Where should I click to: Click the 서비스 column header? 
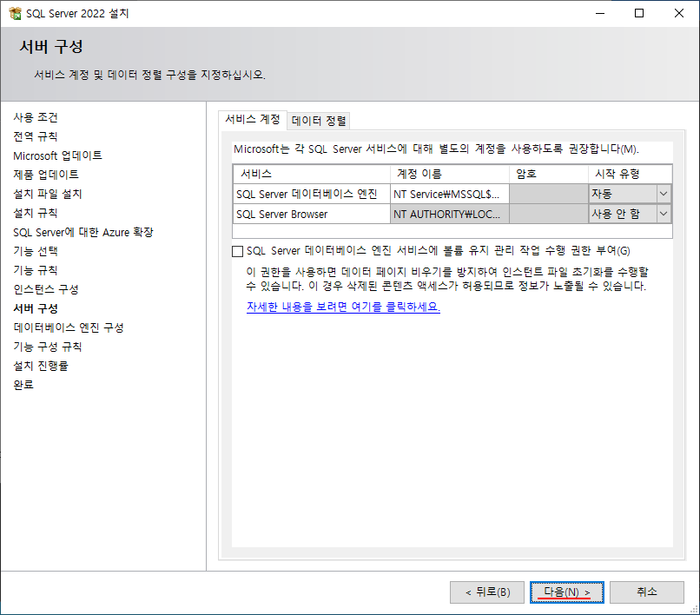pos(311,174)
